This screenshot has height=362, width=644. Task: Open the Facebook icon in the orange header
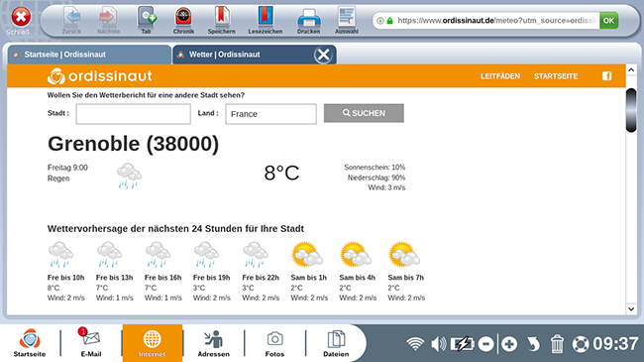pos(606,76)
